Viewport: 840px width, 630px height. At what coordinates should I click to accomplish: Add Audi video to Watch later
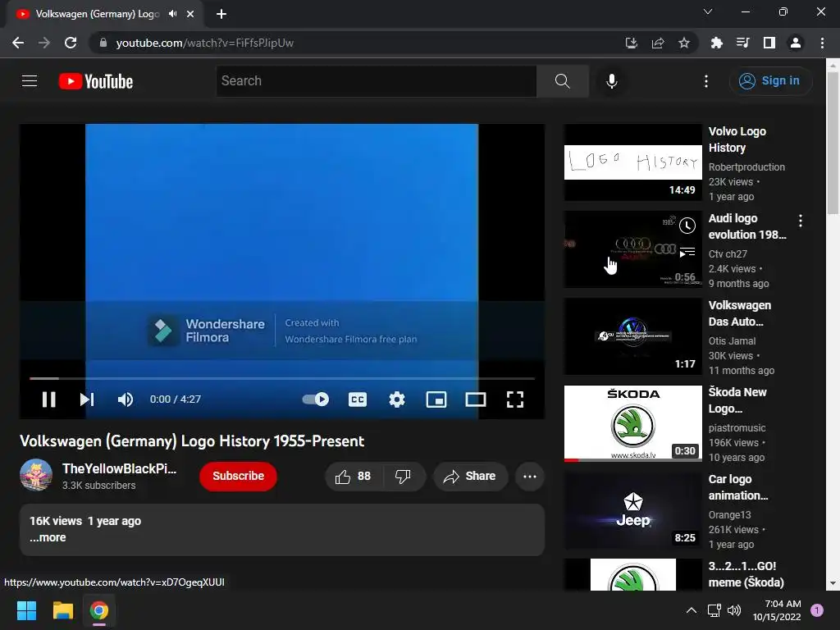pos(687,226)
